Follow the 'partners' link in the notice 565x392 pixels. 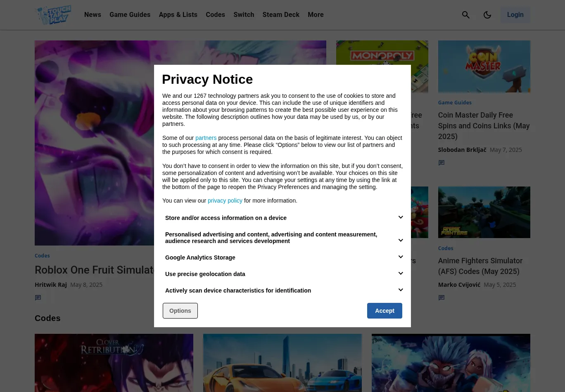[206, 138]
